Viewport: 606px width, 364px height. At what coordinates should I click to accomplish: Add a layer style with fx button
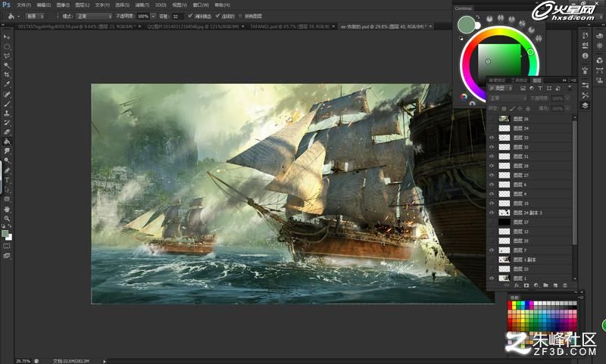[x=517, y=285]
